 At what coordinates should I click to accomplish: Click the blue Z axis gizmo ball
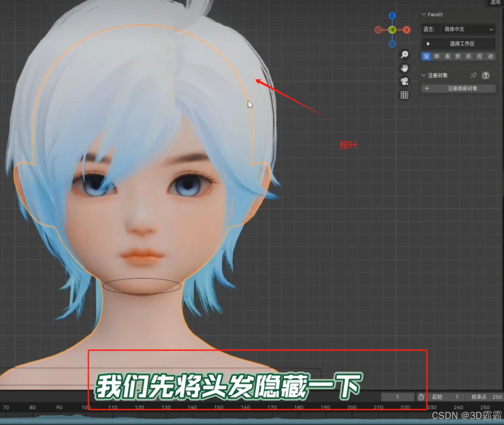click(x=392, y=15)
